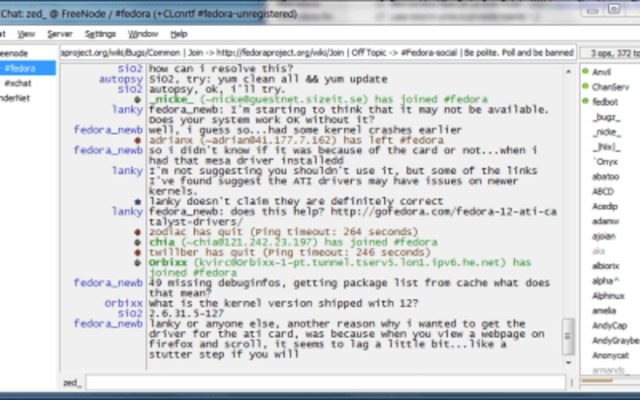The image size is (640, 400).
Task: Select user `Onyx in the user list
Action: coord(605,162)
